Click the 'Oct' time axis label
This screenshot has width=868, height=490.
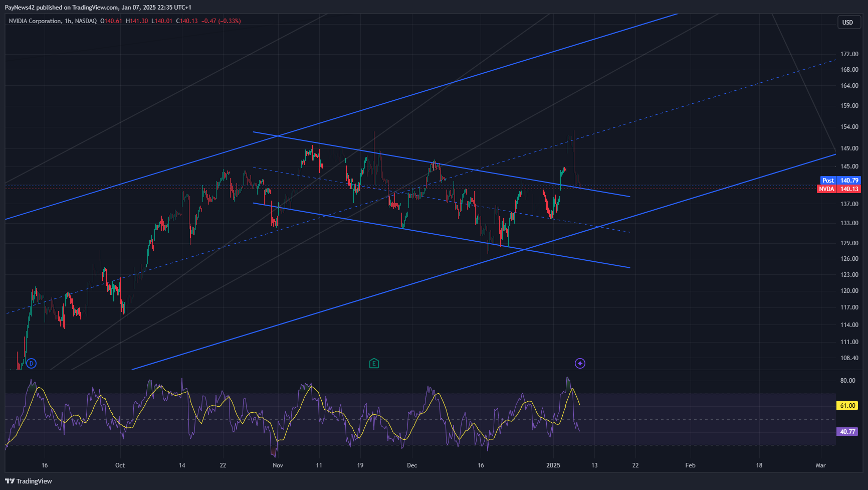click(120, 465)
